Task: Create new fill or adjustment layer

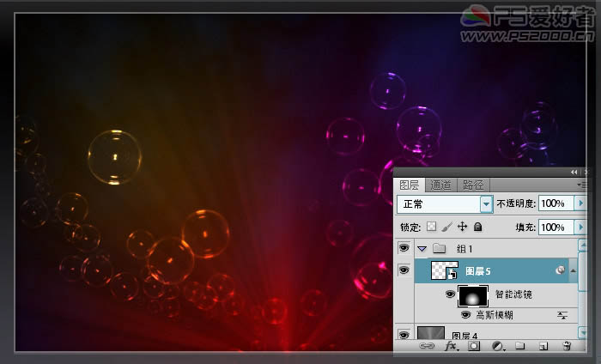Action: (496, 347)
